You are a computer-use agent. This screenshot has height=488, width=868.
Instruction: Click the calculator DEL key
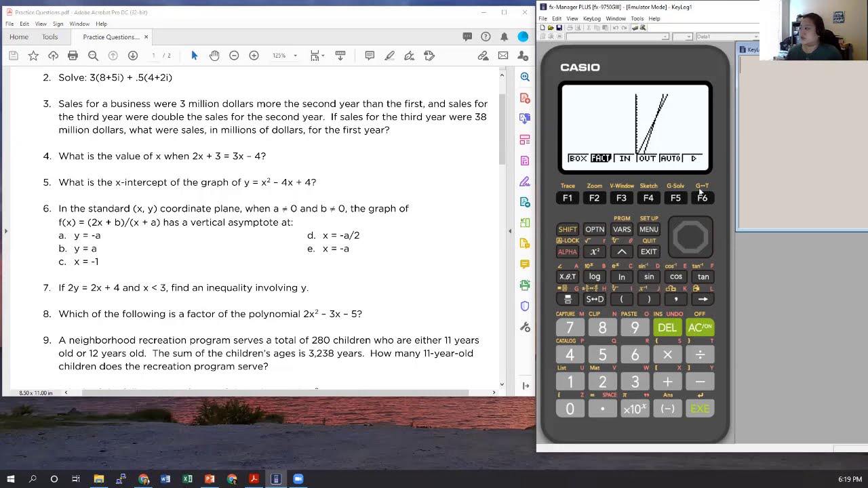[x=667, y=327]
